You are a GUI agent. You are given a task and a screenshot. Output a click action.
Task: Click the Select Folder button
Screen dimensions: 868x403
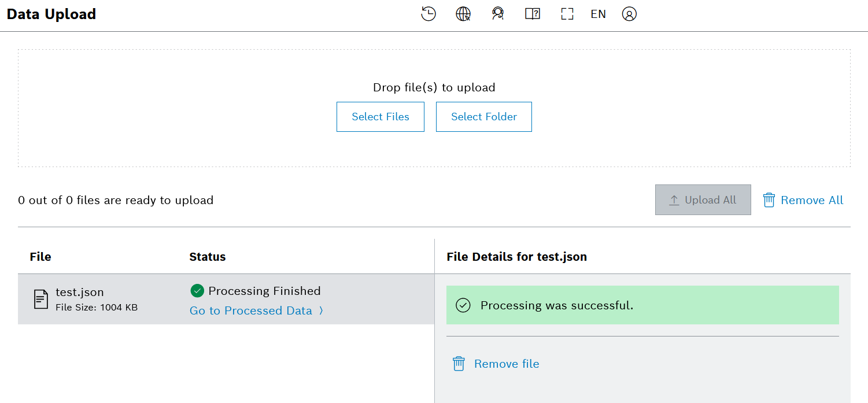[x=483, y=117]
